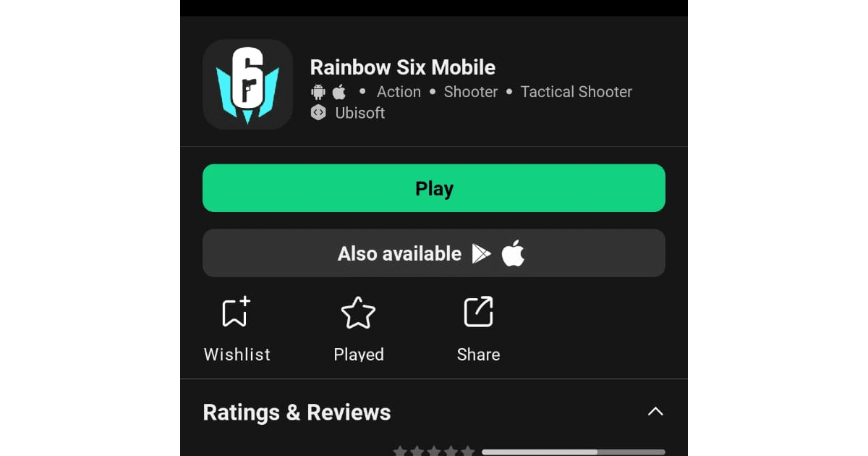Add game to Wishlist bookmark icon

click(237, 312)
